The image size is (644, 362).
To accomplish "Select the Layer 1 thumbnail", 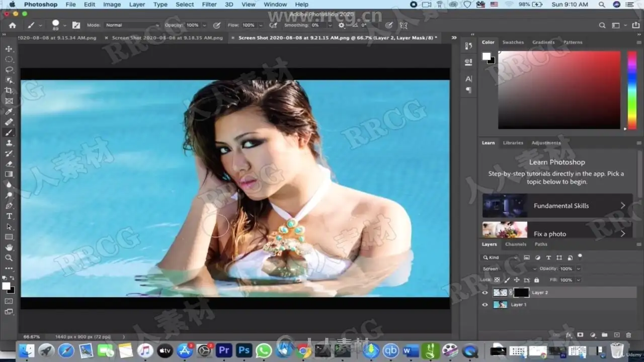I will [x=500, y=305].
